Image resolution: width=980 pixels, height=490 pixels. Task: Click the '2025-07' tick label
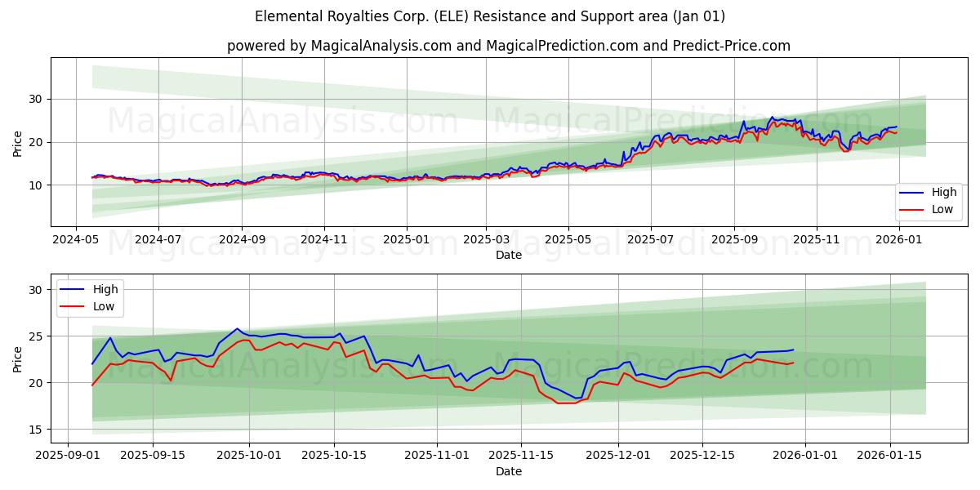pyautogui.click(x=650, y=240)
